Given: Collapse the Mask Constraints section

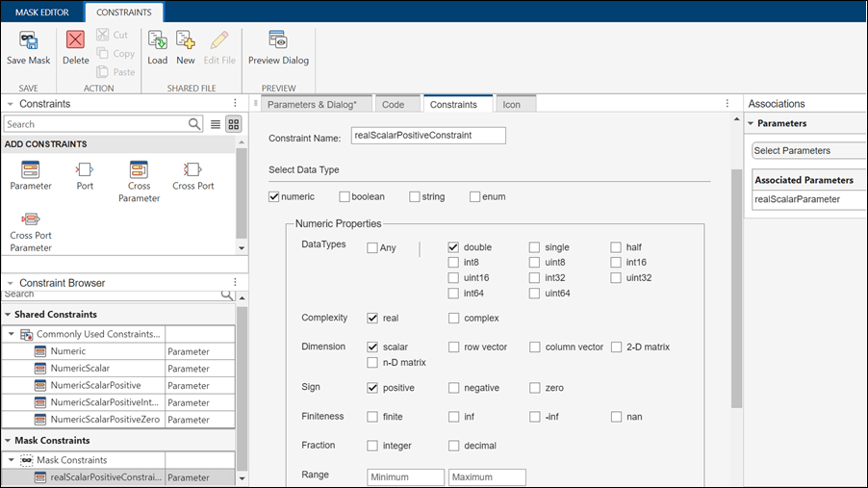Looking at the screenshot, I should [x=8, y=441].
